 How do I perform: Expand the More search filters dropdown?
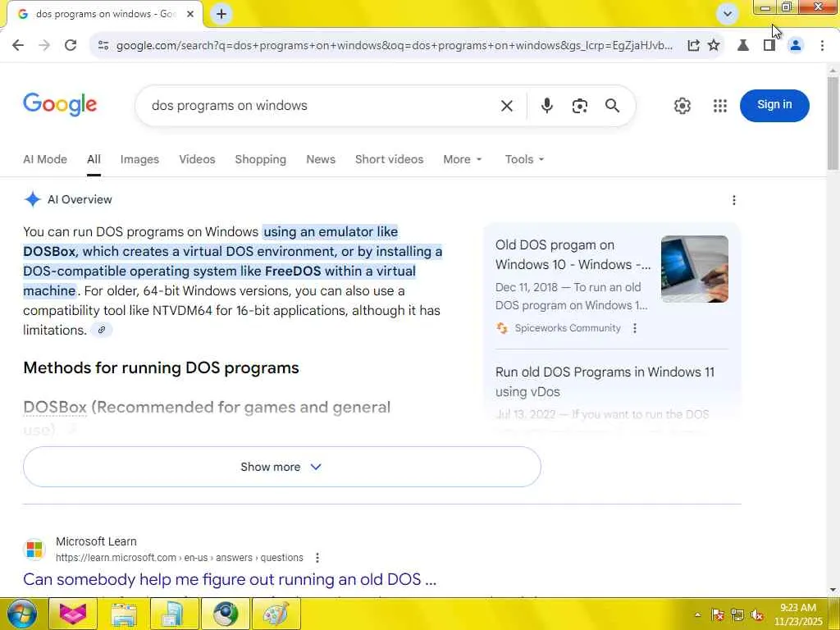click(x=463, y=160)
